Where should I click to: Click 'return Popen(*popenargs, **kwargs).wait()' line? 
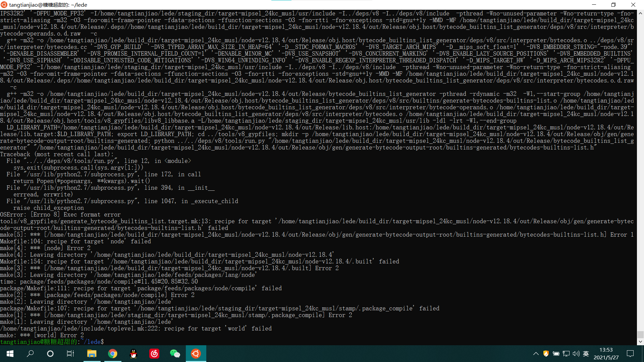(82, 181)
